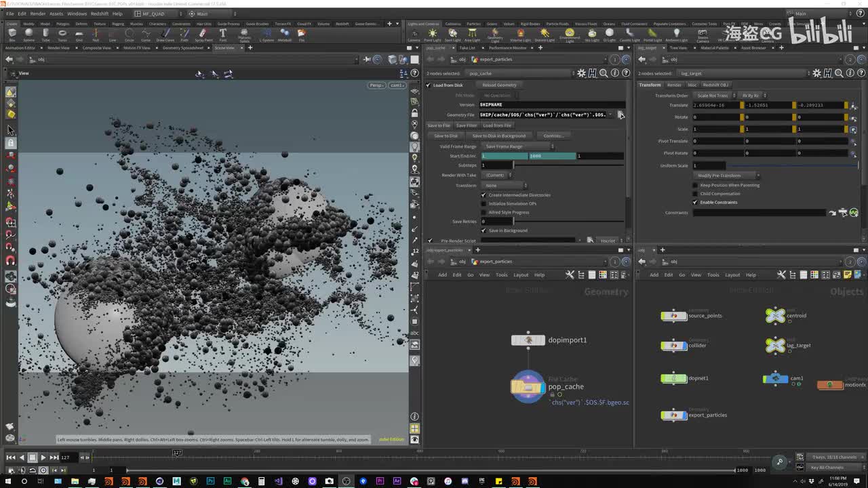Enable Initialize Simulation OPs checkbox
868x488 pixels.
point(484,203)
